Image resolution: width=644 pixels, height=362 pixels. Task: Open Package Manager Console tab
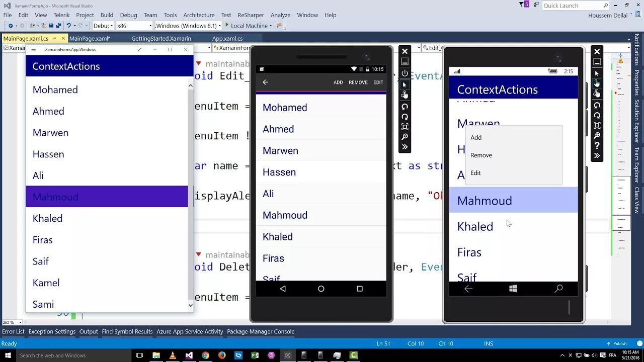(x=261, y=331)
